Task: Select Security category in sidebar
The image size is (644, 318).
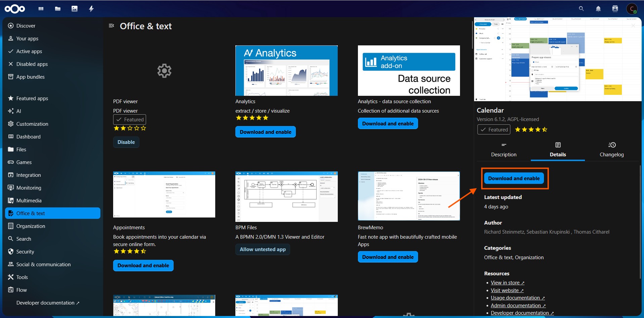Action: click(25, 252)
